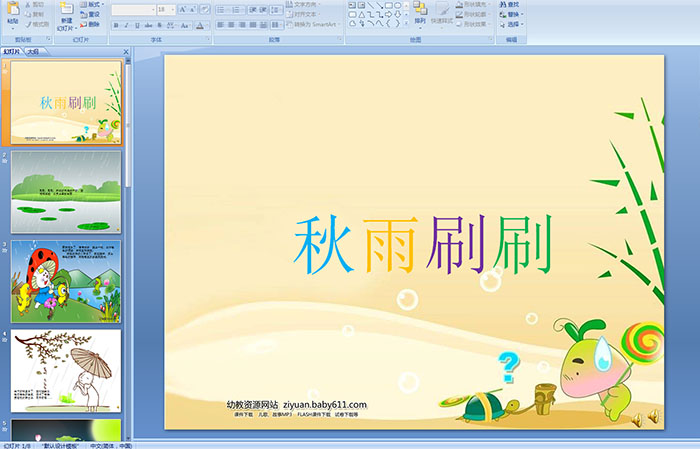
Task: Switch to the Slides (幻灯片) pane tab
Action: click(12, 52)
